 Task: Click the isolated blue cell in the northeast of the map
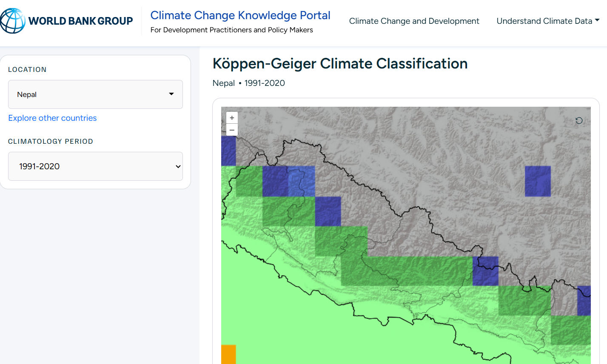point(538,181)
